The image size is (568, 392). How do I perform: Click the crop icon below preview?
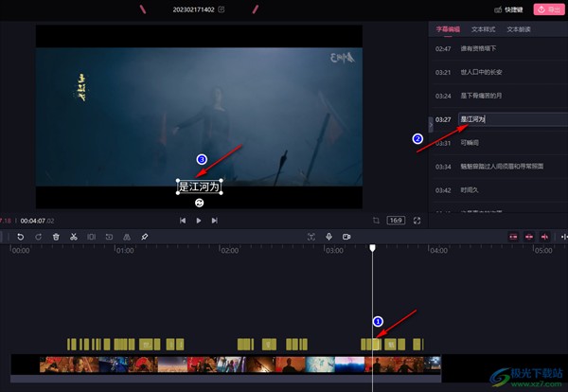point(376,220)
